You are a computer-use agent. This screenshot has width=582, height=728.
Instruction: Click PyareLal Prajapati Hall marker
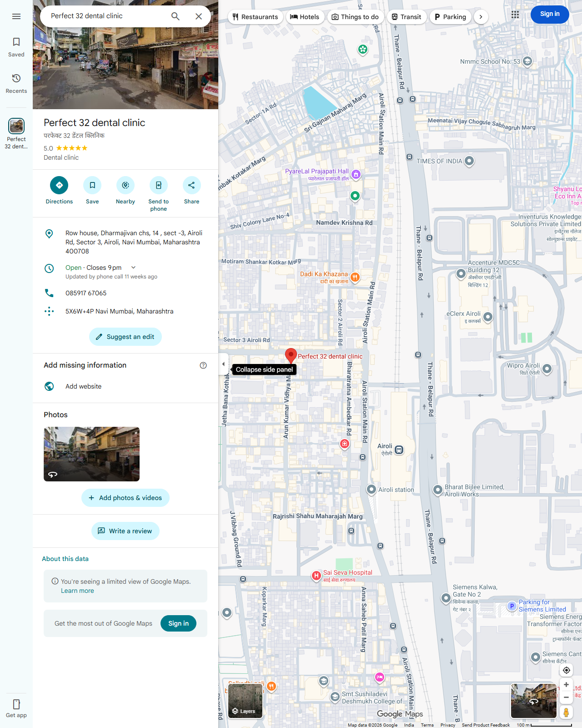pyautogui.click(x=356, y=174)
